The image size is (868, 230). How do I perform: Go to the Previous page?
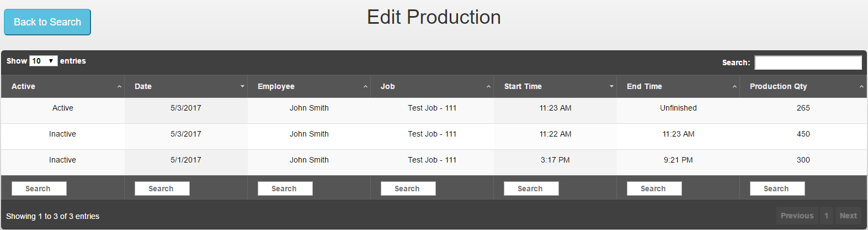point(797,216)
